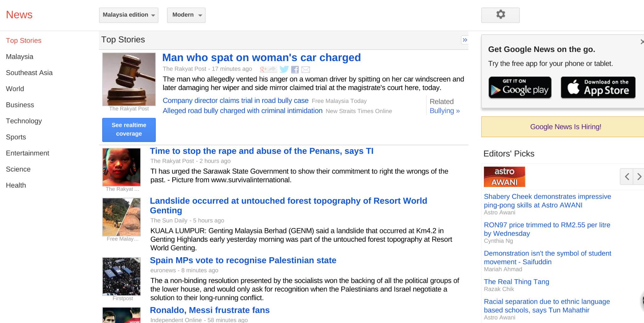This screenshot has height=323, width=644.
Task: Open the Southeast Asia section
Action: [x=29, y=73]
